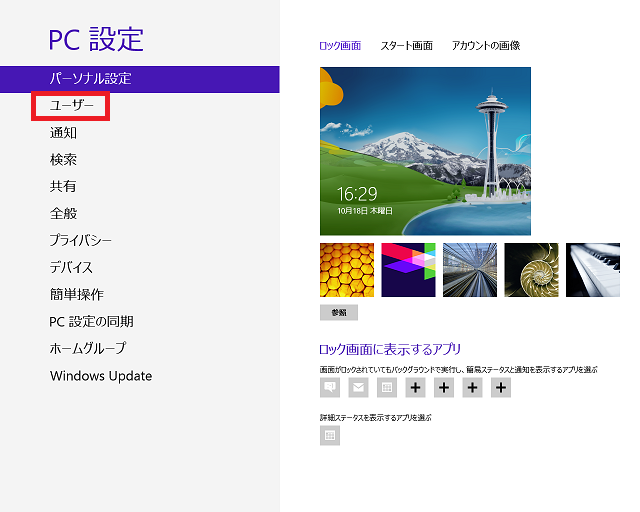Go to the 通知 settings category
Viewport: 640px width, 512px height.
(x=63, y=132)
